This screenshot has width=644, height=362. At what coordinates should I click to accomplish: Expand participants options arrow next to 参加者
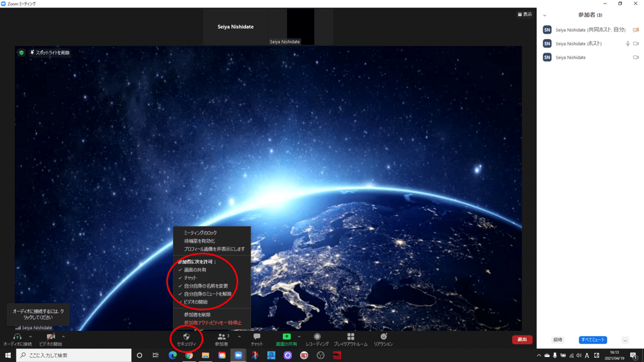pos(239,337)
